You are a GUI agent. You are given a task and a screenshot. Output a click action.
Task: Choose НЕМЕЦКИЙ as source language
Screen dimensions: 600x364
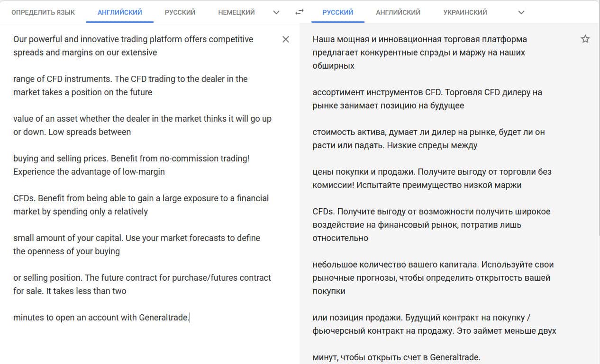[x=236, y=12]
